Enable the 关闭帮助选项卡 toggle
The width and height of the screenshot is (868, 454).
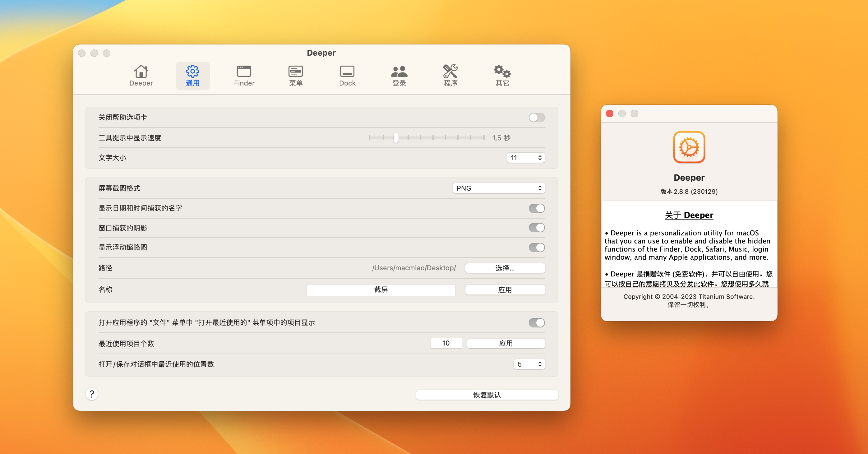pyautogui.click(x=536, y=117)
